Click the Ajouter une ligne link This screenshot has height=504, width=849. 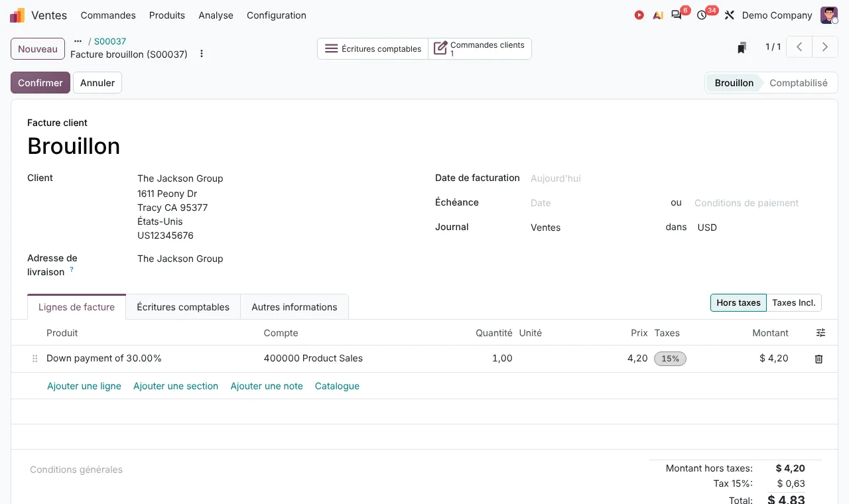coord(84,386)
